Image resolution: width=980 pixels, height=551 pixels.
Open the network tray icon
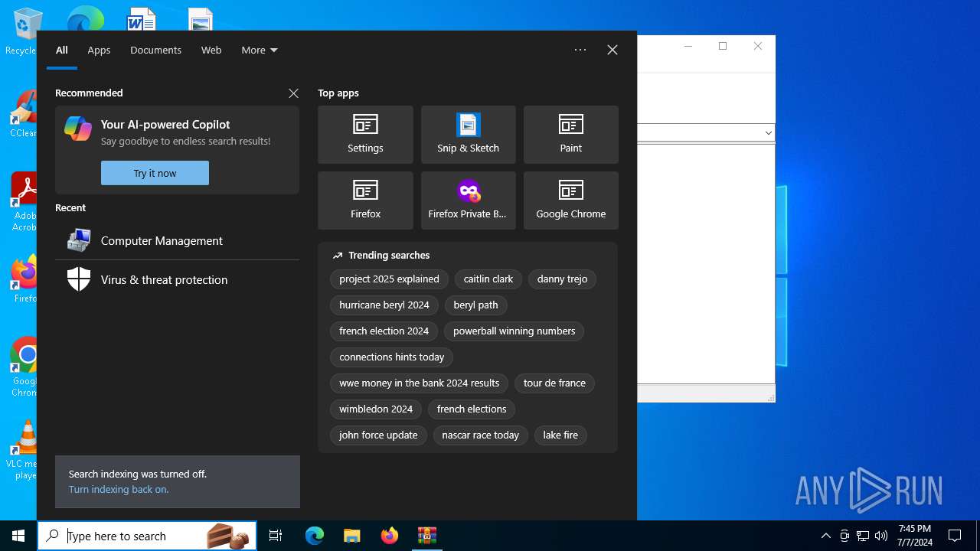[x=863, y=536]
